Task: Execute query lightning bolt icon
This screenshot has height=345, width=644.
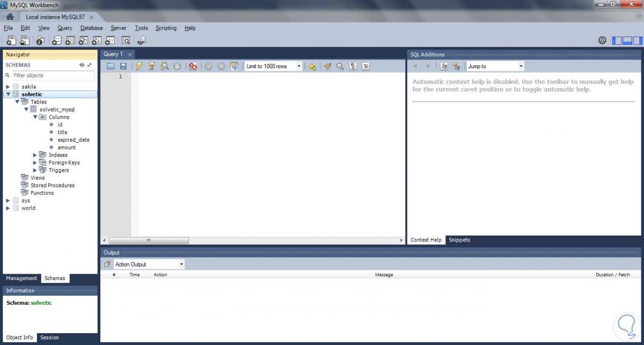Action: coord(139,66)
